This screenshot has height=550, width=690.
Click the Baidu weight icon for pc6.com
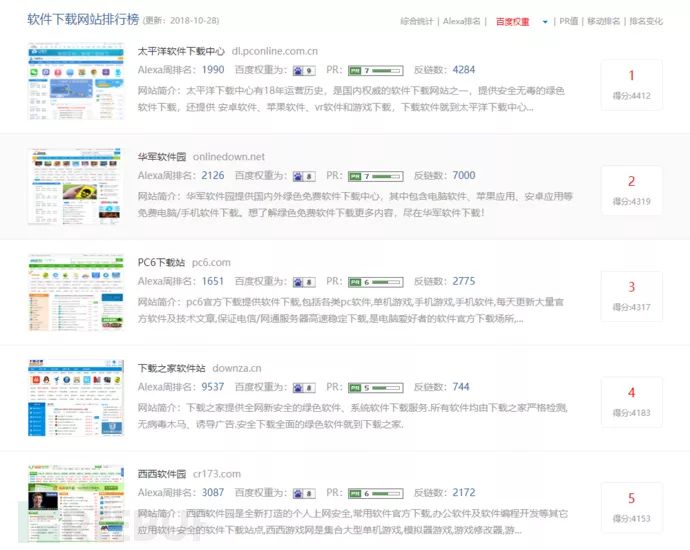tap(304, 282)
